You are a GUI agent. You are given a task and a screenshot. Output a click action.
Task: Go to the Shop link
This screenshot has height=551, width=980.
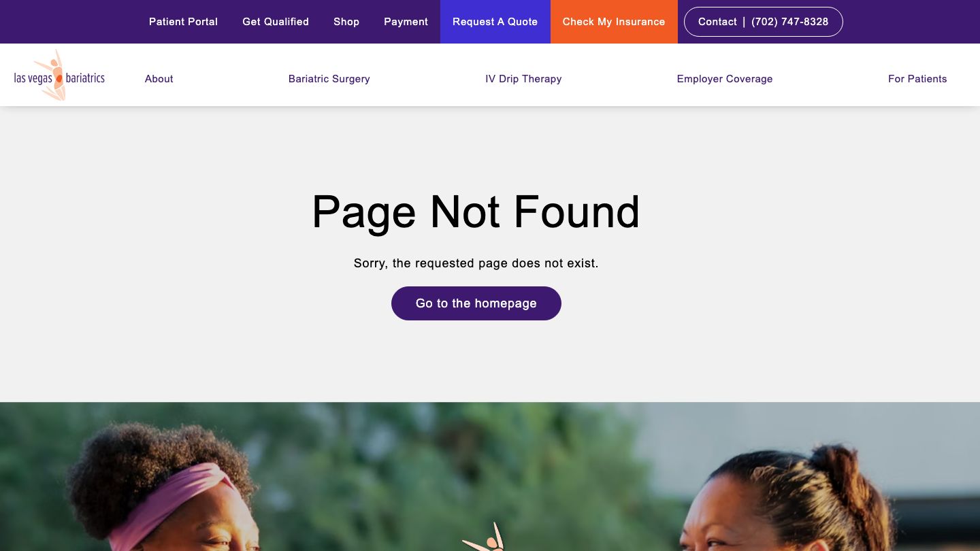[x=346, y=22]
